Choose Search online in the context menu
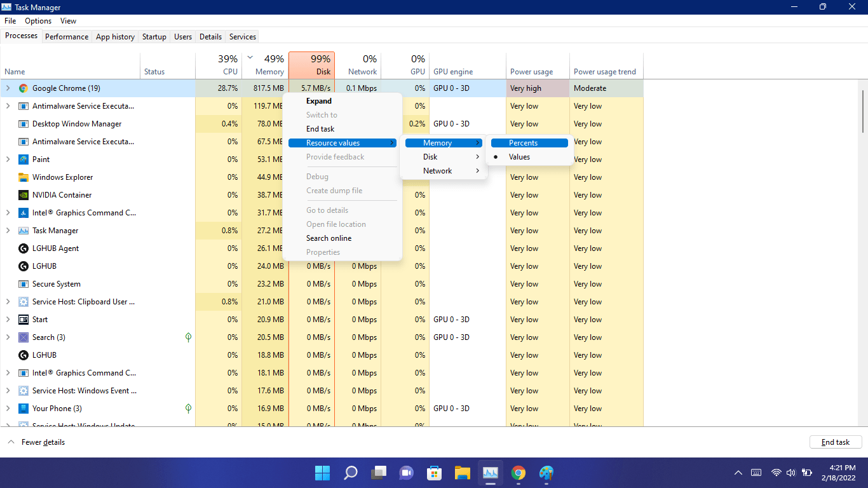The image size is (868, 488). (342, 238)
